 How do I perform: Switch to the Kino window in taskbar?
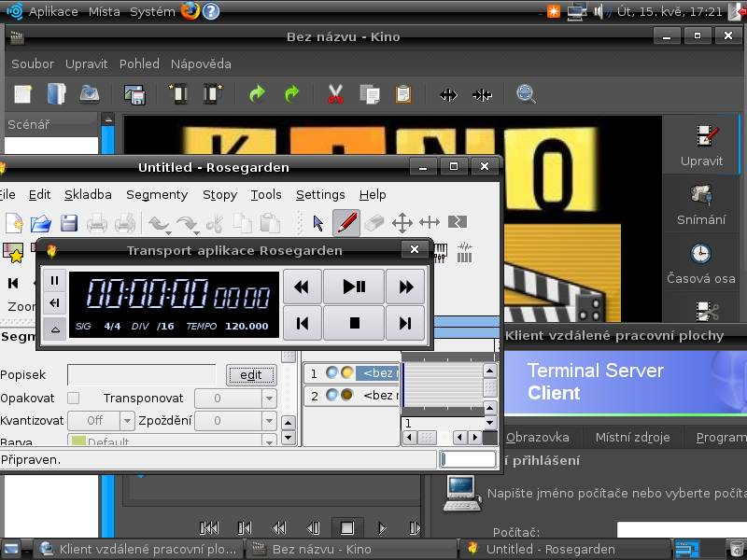(x=351, y=549)
